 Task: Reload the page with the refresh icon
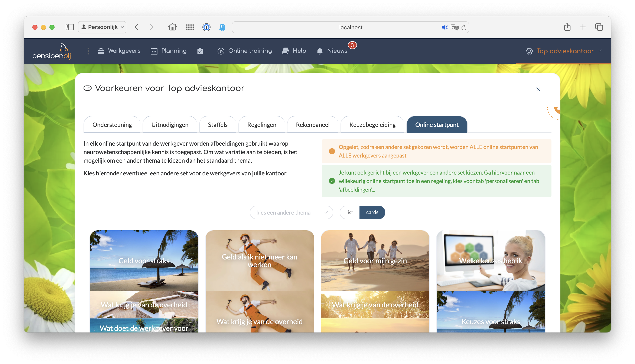[464, 27]
